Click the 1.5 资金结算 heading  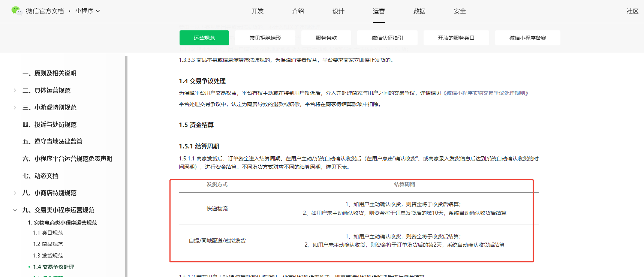[196, 125]
